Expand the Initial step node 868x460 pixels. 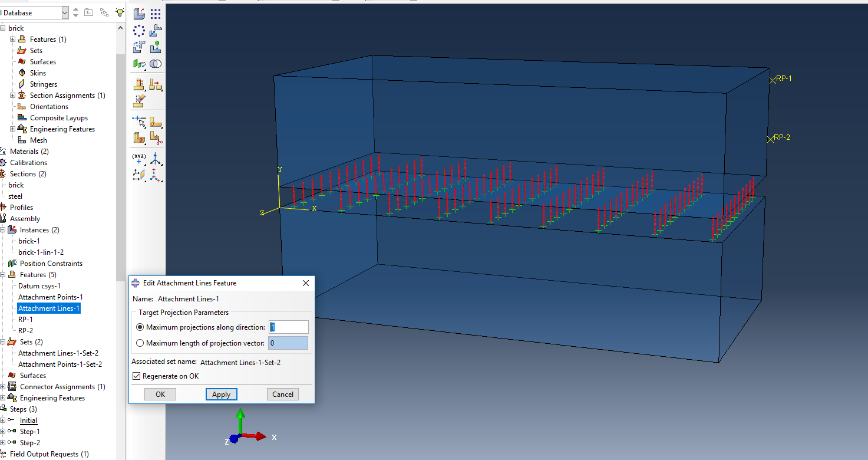pyautogui.click(x=3, y=420)
